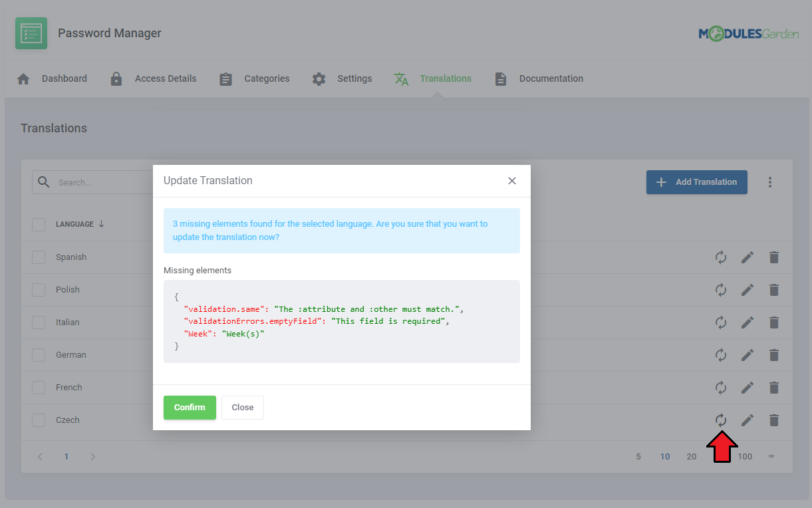Click the Documentation file icon

pyautogui.click(x=501, y=79)
